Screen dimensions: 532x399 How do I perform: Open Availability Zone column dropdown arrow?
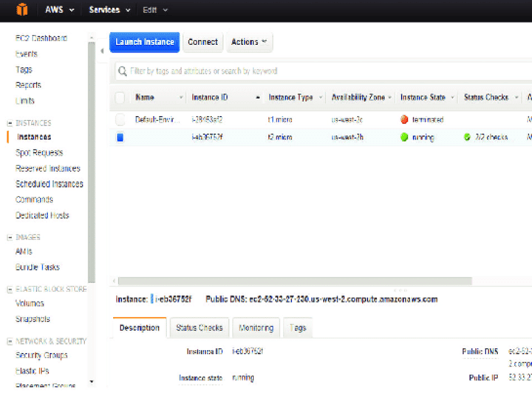coord(390,98)
